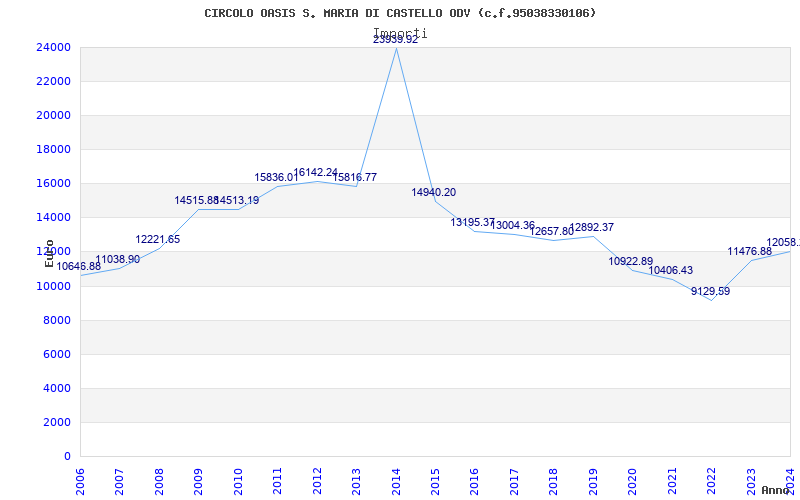800x500 pixels.
Task: Select data label 16142.24
Action: pos(315,172)
